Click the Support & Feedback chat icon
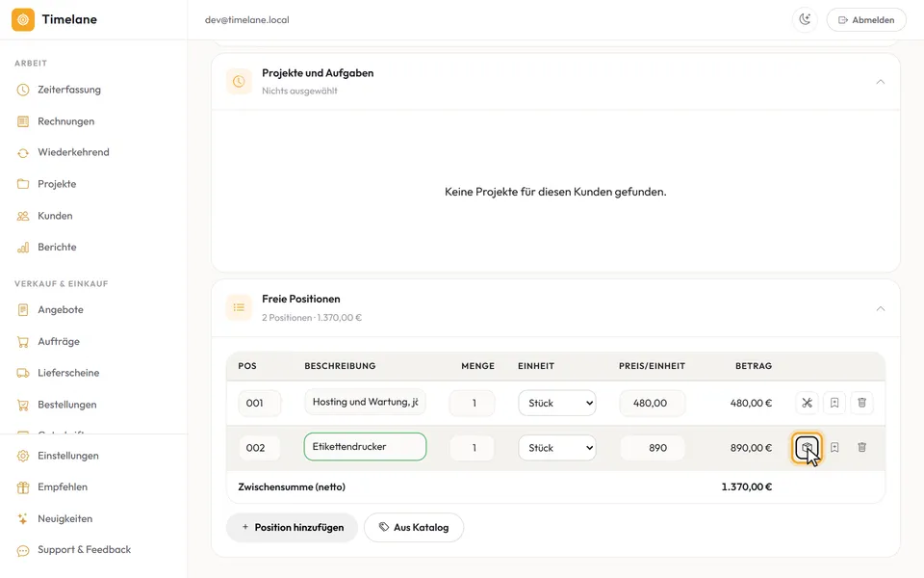The height and width of the screenshot is (578, 924). coord(23,550)
